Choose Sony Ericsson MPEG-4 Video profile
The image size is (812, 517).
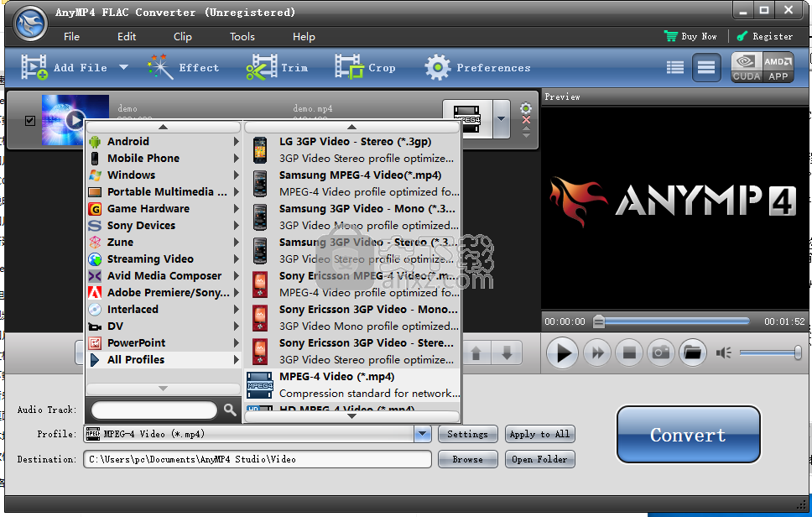coord(352,284)
